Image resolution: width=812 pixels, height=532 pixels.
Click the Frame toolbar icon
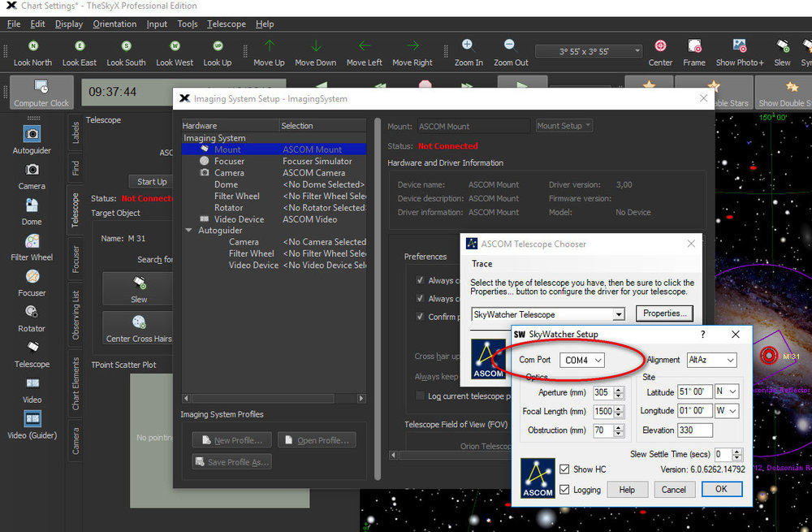(694, 46)
